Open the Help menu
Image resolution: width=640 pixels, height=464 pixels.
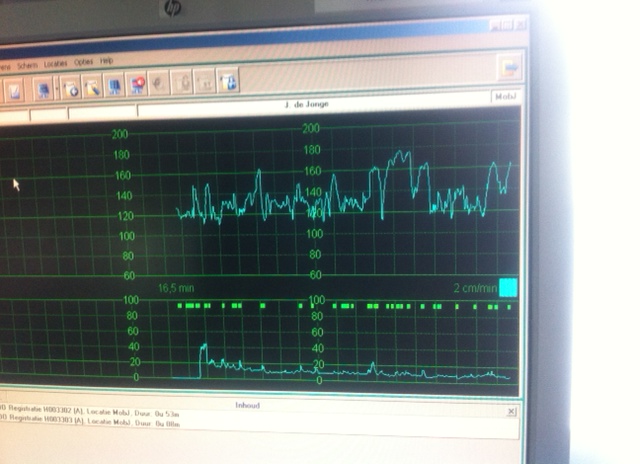point(106,61)
